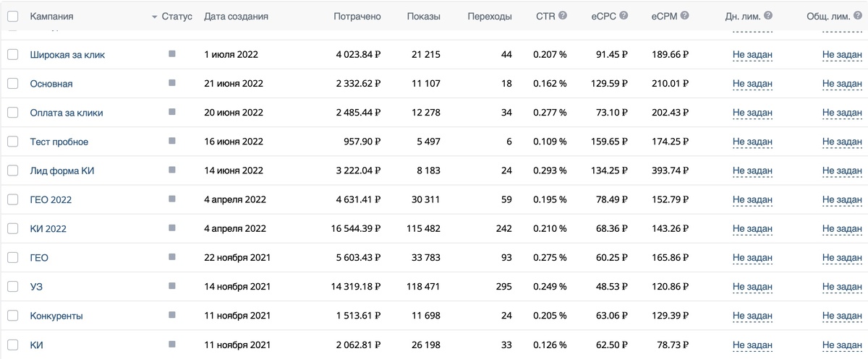Screen dimensions: 868x359
Task: Check the box for Широкая за клик
Action: pos(12,55)
